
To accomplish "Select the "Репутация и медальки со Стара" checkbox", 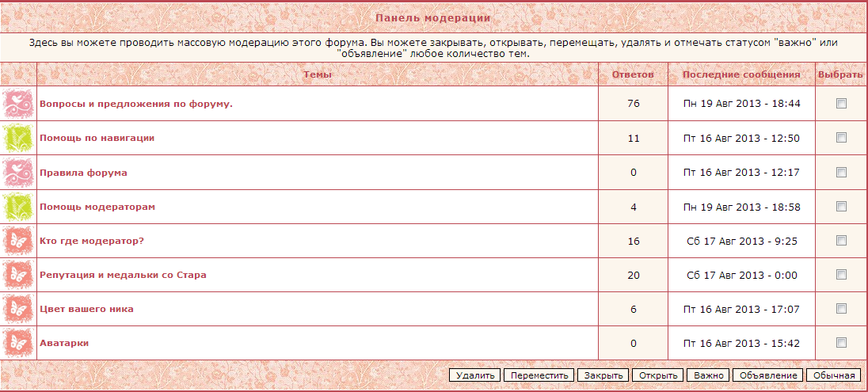I will point(841,275).
